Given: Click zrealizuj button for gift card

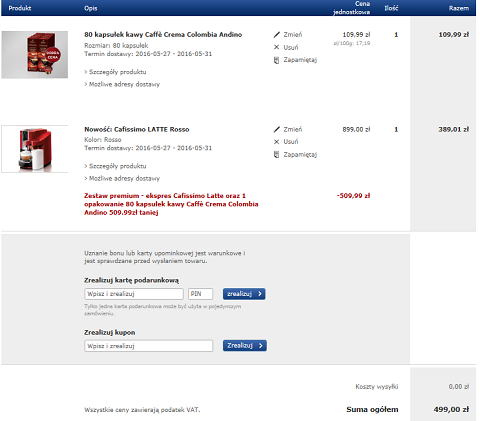Looking at the screenshot, I should click(x=244, y=294).
